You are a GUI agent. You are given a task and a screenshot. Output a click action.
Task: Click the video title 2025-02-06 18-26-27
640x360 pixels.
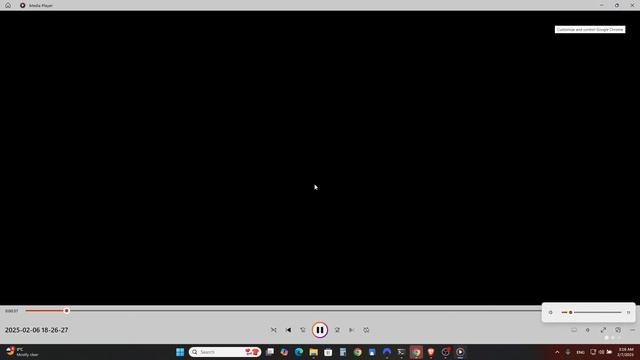(x=36, y=330)
